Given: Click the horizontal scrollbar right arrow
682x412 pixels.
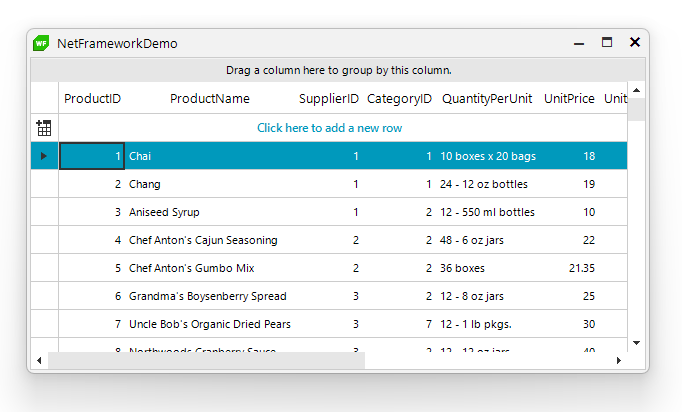Looking at the screenshot, I should [x=619, y=360].
